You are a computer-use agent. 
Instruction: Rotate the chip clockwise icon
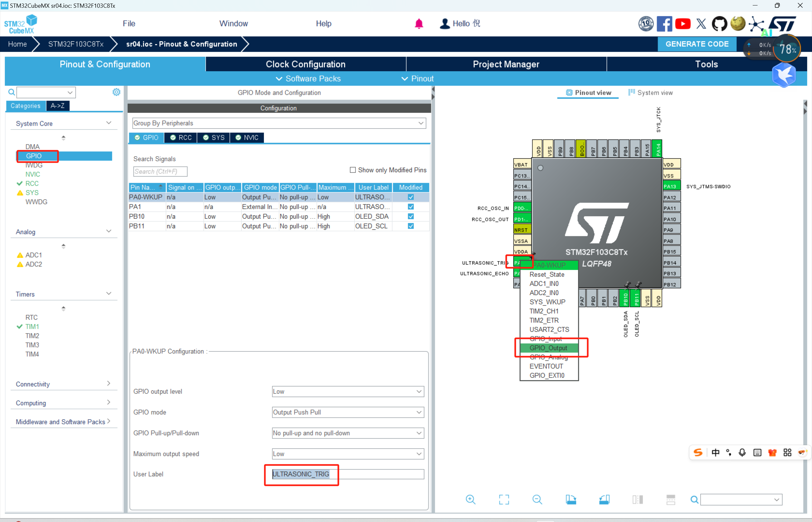click(x=571, y=499)
